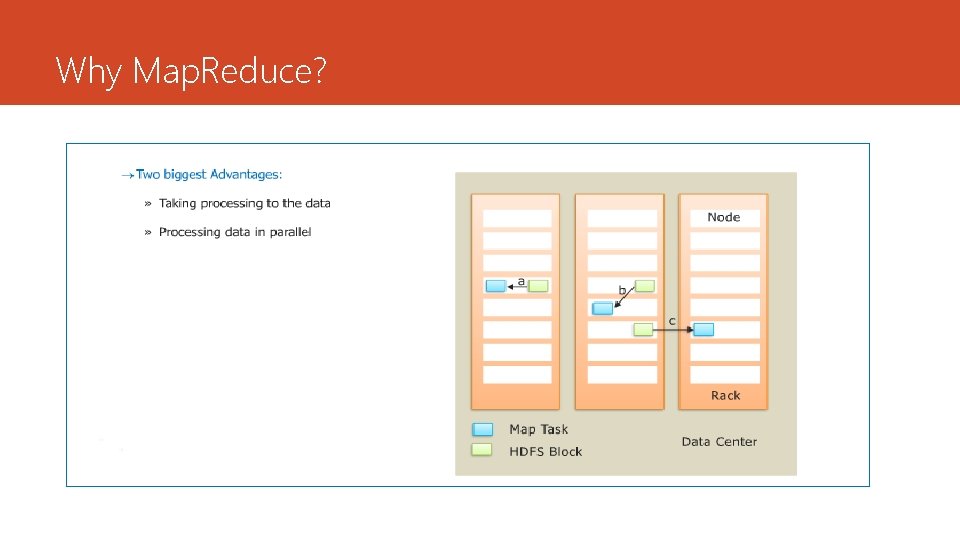
Task: Click the green HDFS block beside arrow a
Action: tap(538, 286)
